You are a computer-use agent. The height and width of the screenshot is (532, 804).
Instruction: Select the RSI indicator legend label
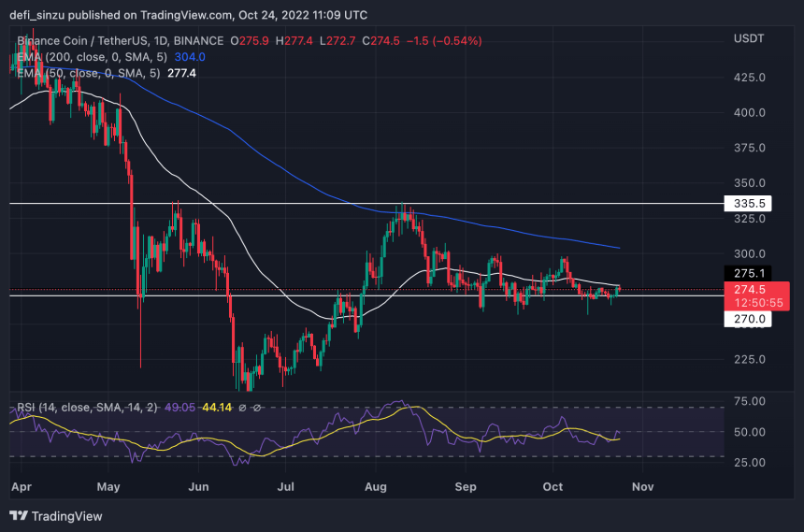coord(87,408)
